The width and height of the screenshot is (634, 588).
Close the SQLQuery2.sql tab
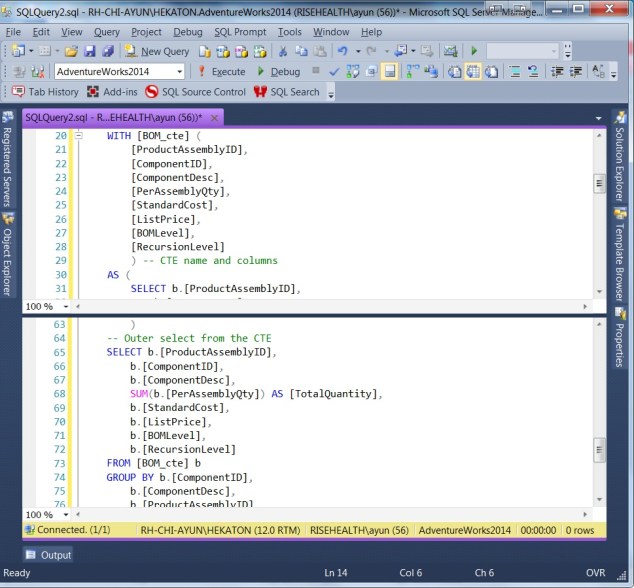point(213,117)
